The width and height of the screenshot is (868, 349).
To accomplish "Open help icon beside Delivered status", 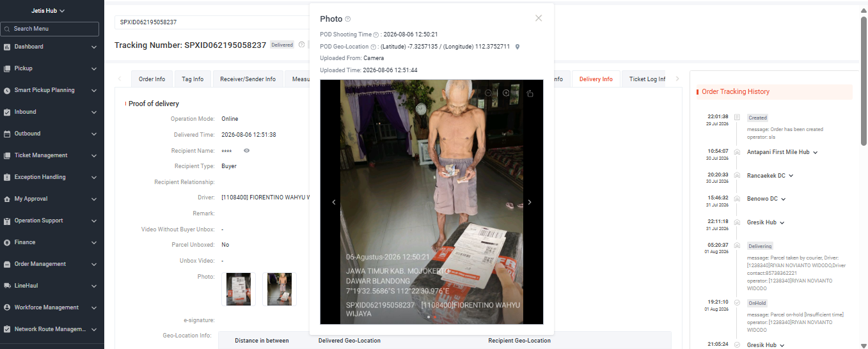I will click(x=301, y=45).
